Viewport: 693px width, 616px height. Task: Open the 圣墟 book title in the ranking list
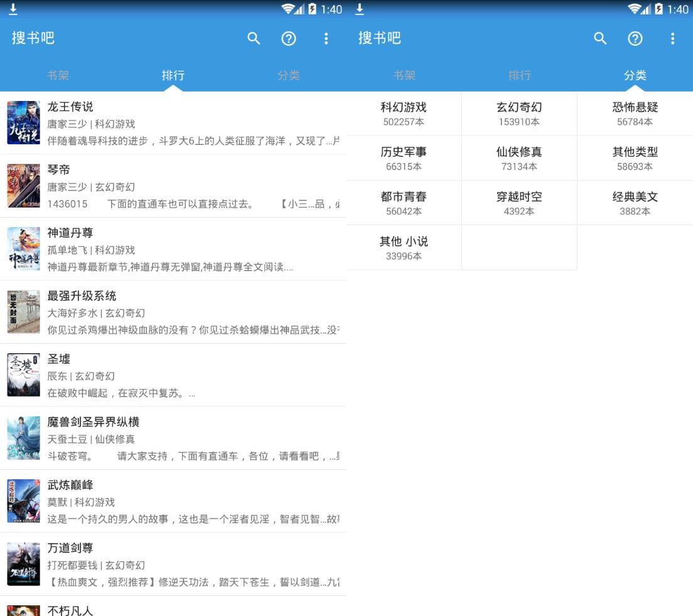click(59, 359)
